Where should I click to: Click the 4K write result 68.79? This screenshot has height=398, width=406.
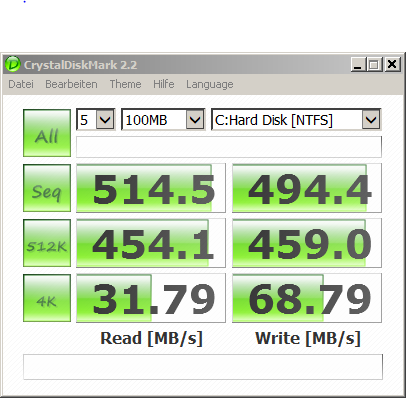[307, 298]
